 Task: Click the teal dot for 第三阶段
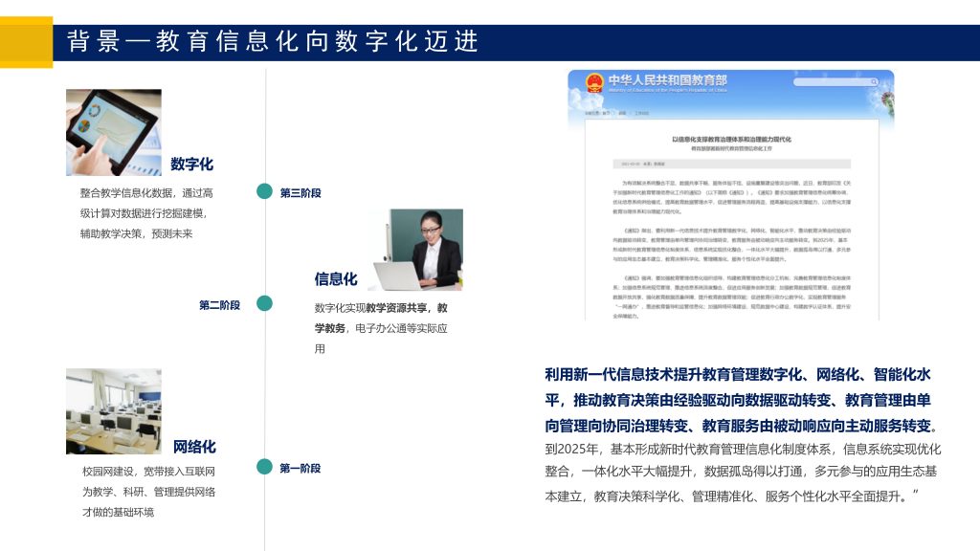tap(265, 192)
